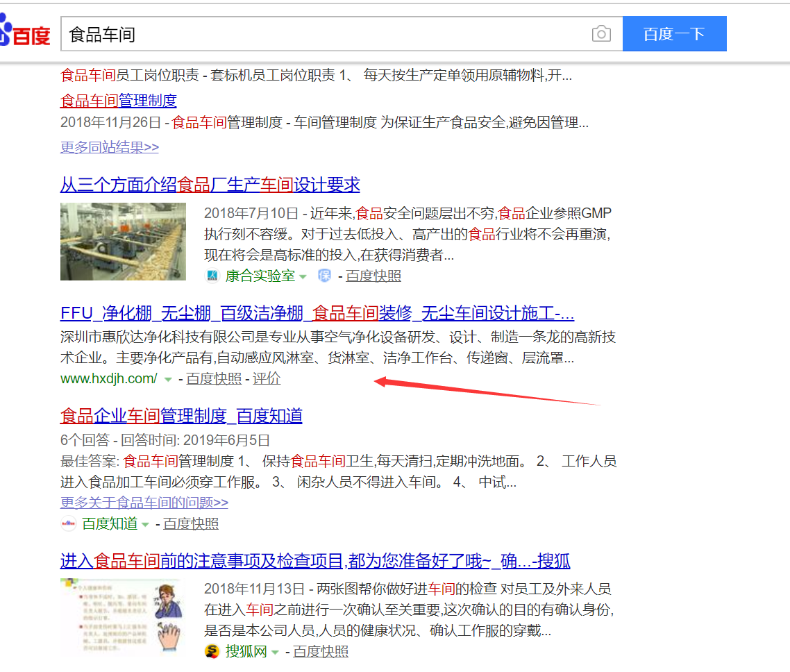Open 更多同站结果 link
Image resolution: width=790 pixels, height=672 pixels.
(x=109, y=147)
